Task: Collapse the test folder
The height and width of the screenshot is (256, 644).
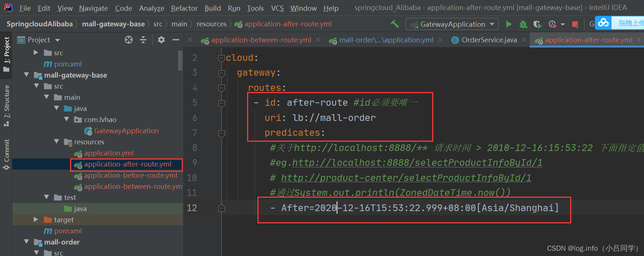Action: click(46, 197)
